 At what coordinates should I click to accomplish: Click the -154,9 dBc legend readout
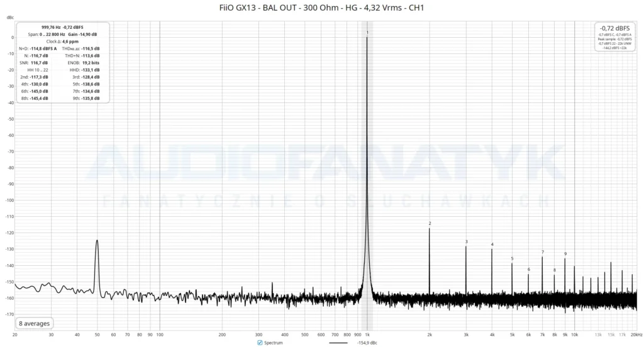[x=367, y=343]
